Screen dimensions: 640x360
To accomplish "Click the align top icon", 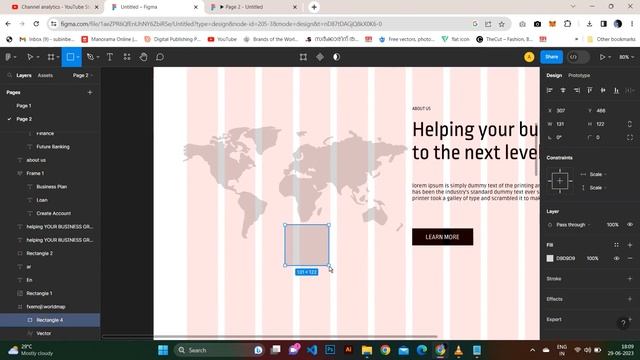I will tap(590, 90).
